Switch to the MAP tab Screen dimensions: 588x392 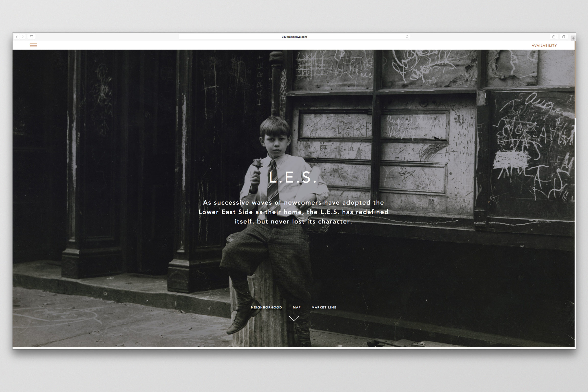(x=296, y=307)
